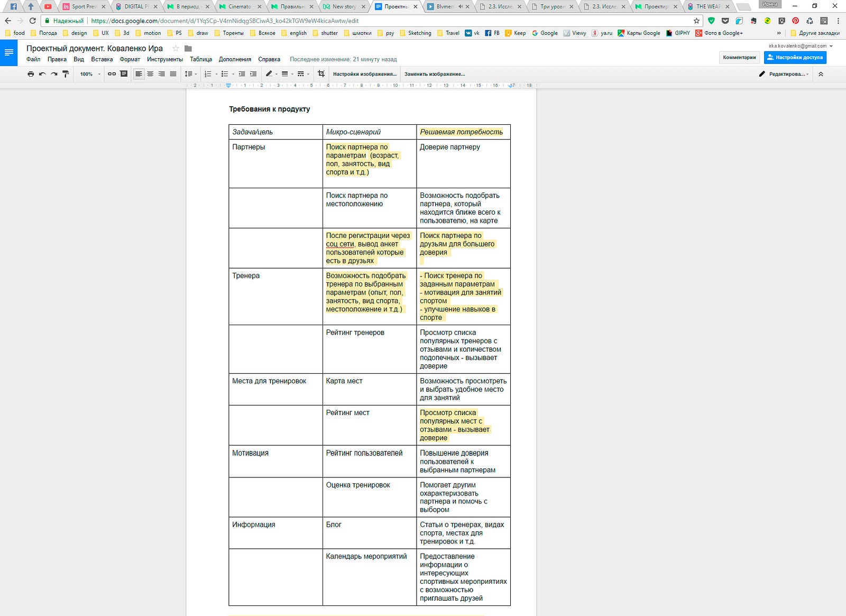
Task: Switch to Sport Prev browser tab
Action: coord(84,6)
